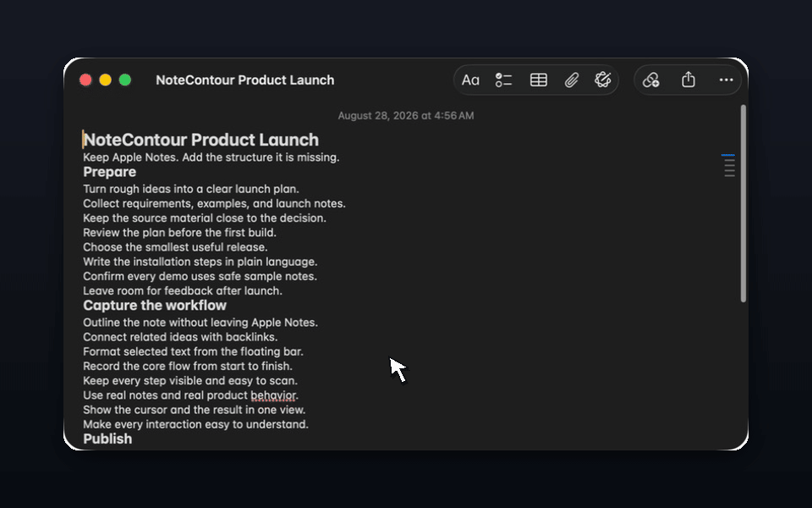Add a note link with the link icon
Screen dimensions: 812x508
point(651,80)
